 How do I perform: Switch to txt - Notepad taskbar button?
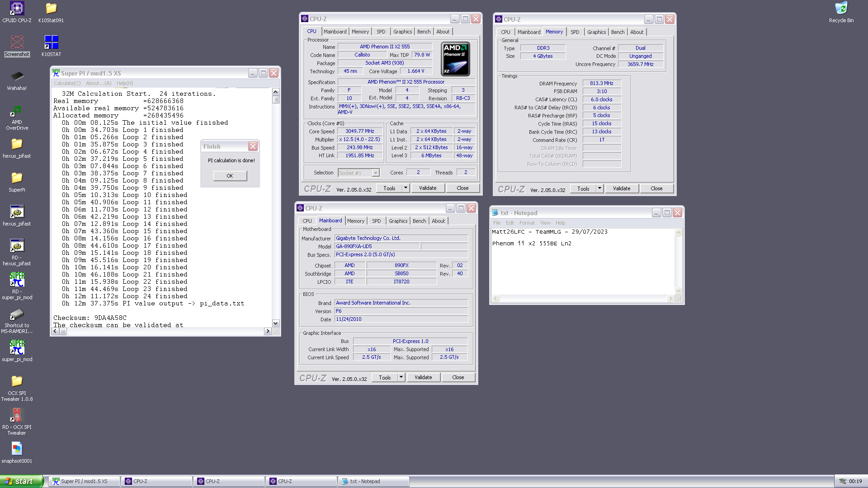[373, 481]
